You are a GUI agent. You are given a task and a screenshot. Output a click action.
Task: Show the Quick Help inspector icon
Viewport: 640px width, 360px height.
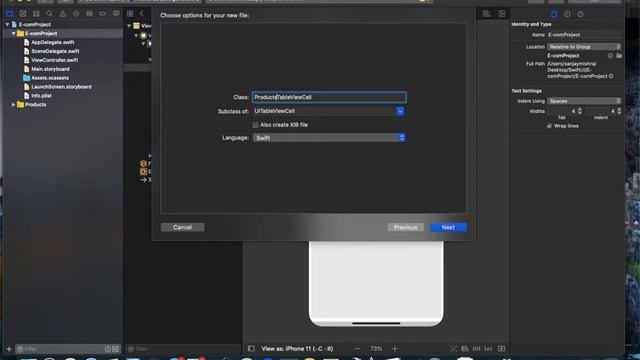tap(580, 14)
